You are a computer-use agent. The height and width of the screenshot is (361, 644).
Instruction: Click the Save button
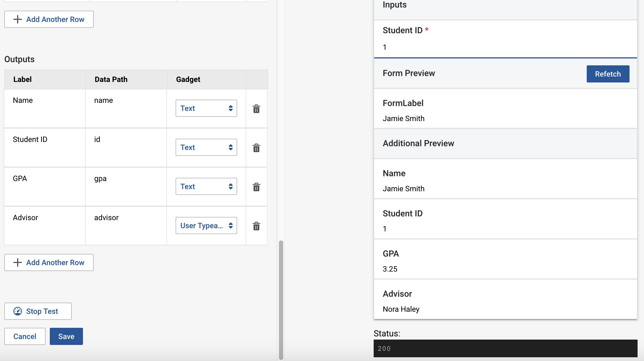[x=66, y=336]
